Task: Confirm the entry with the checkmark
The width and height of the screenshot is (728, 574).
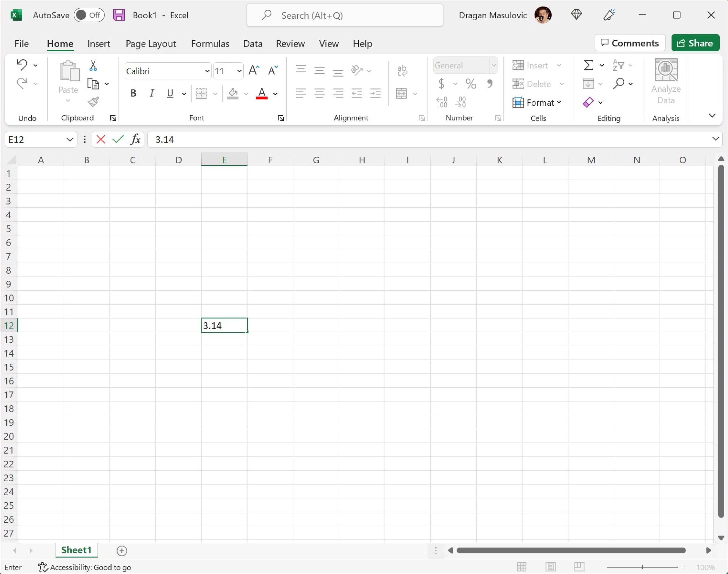Action: click(x=118, y=139)
